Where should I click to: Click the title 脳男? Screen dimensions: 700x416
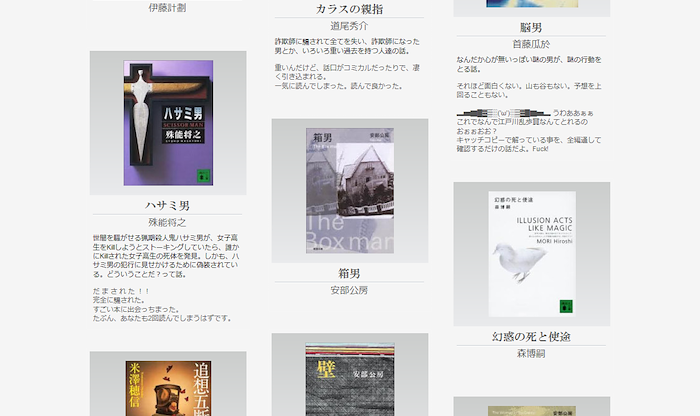point(531,28)
